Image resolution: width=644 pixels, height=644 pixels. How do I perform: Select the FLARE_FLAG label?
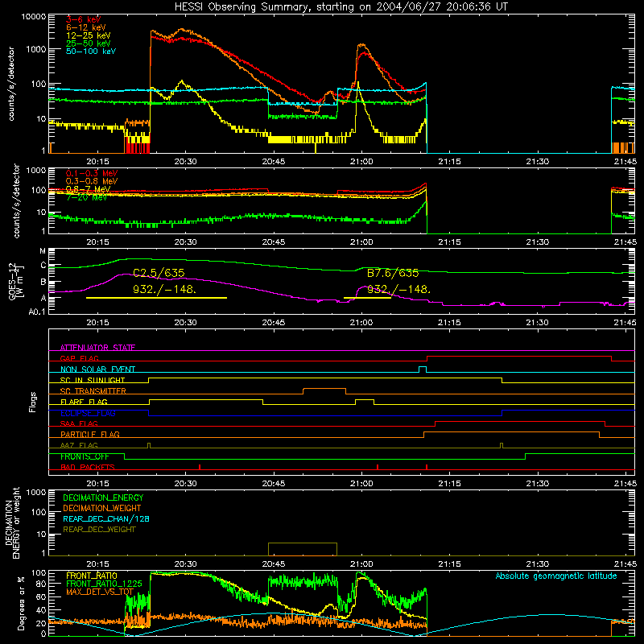[x=84, y=402]
